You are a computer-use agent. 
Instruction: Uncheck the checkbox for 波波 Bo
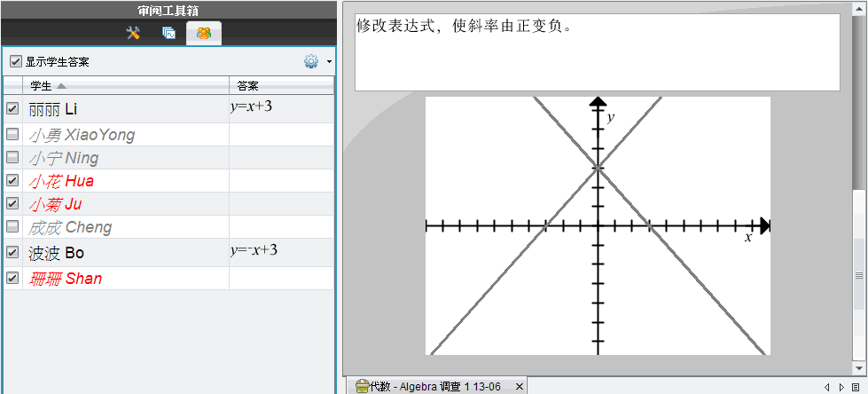tap(12, 252)
